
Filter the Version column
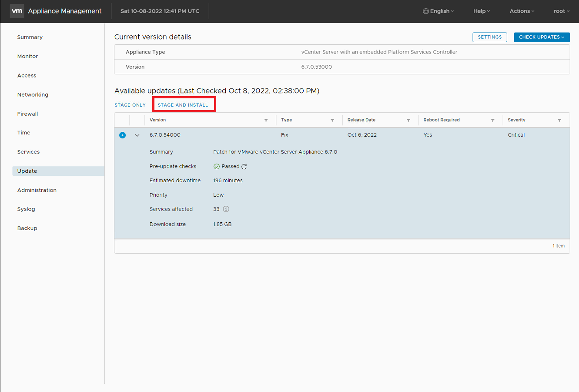(x=266, y=121)
